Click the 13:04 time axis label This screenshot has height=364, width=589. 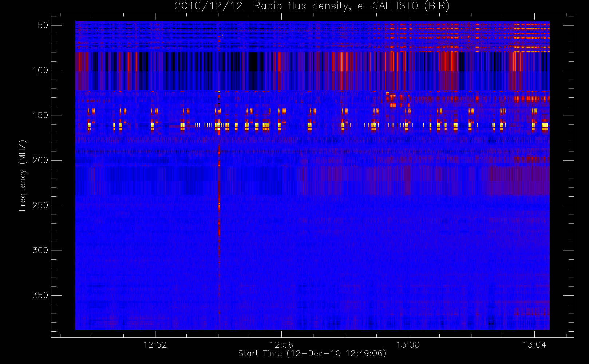(x=534, y=345)
